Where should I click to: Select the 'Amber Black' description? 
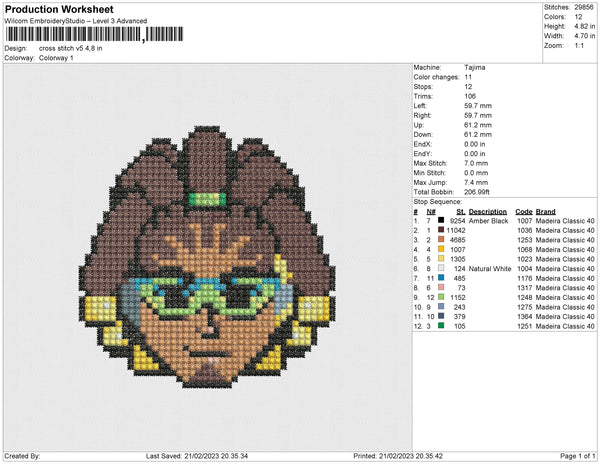[489, 221]
